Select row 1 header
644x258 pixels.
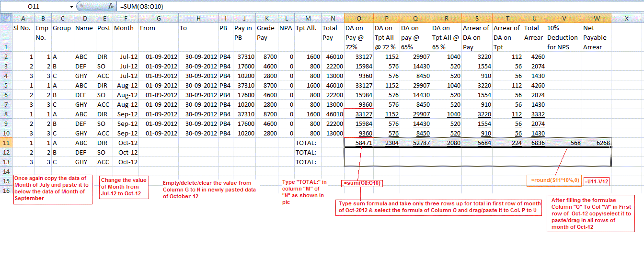point(6,38)
